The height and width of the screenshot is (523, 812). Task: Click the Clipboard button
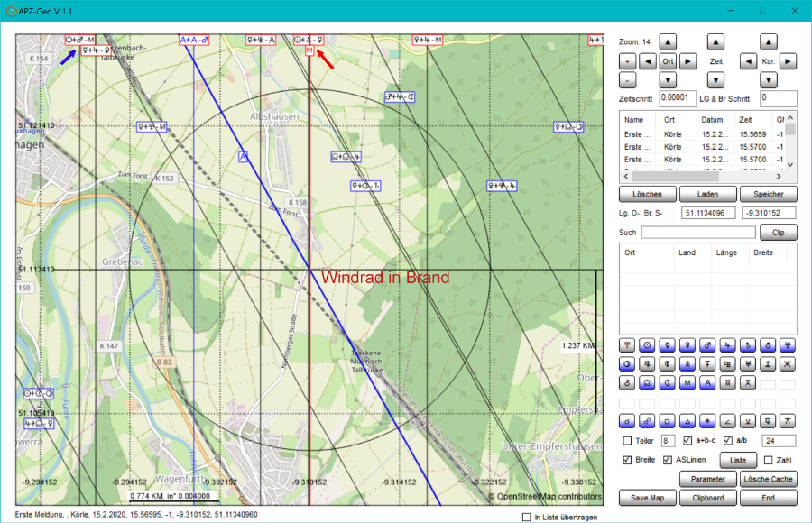coord(708,498)
